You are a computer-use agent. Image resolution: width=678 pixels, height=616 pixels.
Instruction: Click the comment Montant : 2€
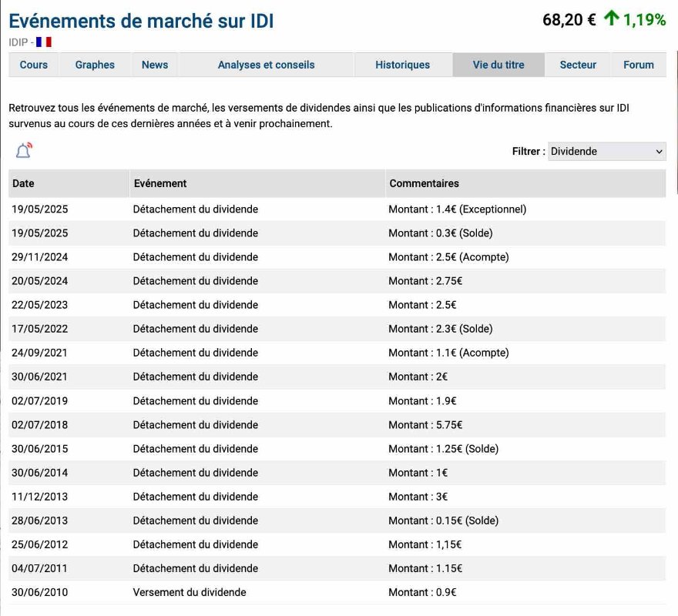(418, 377)
